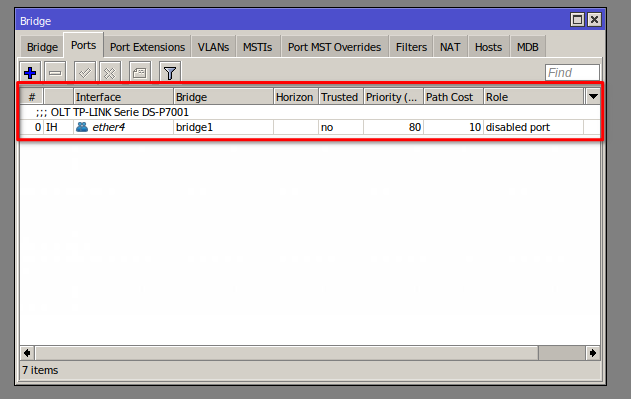Click the horizontal scrollbar right arrow
The image size is (631, 399).
(x=593, y=353)
